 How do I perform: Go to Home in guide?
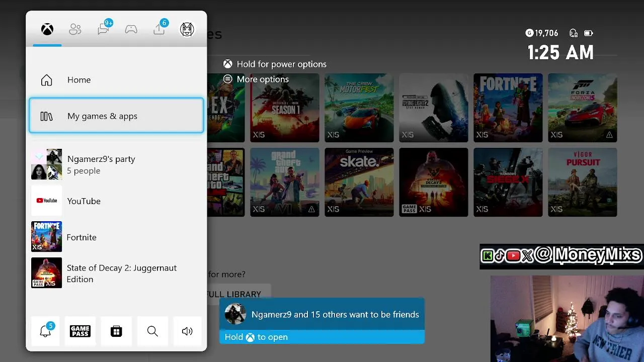(x=116, y=80)
